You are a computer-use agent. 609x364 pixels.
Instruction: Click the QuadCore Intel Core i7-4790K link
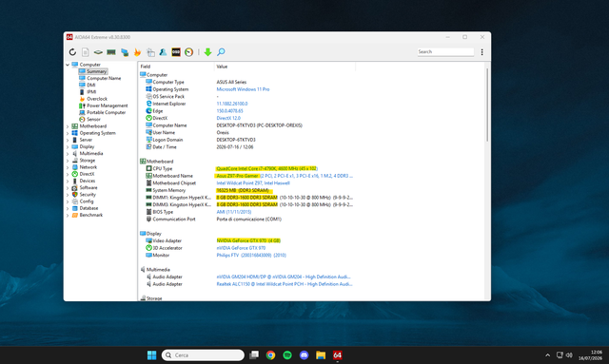click(x=266, y=169)
